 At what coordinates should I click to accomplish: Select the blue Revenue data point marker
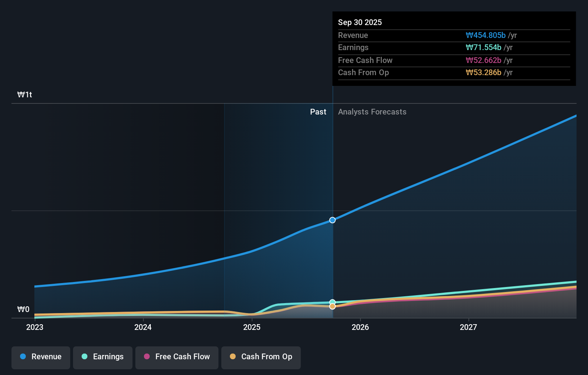[x=332, y=220]
